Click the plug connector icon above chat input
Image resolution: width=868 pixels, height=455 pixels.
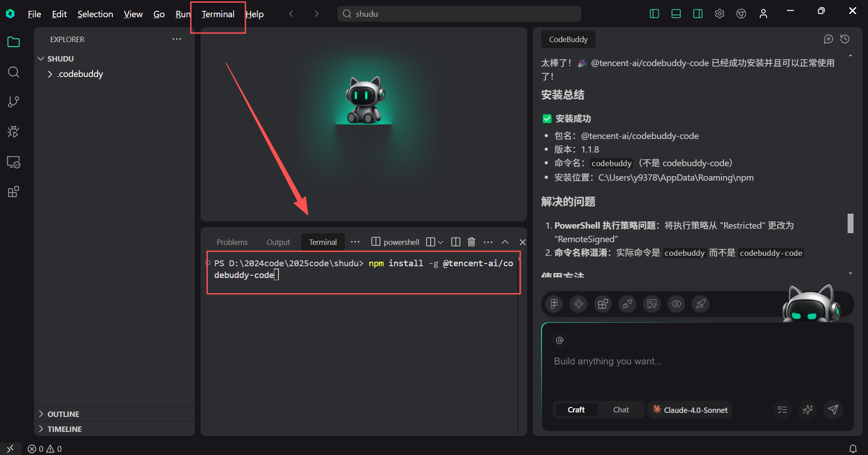[628, 304]
